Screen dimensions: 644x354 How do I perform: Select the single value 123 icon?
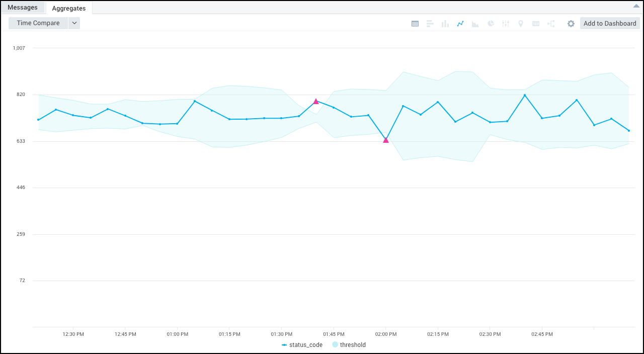tap(536, 24)
